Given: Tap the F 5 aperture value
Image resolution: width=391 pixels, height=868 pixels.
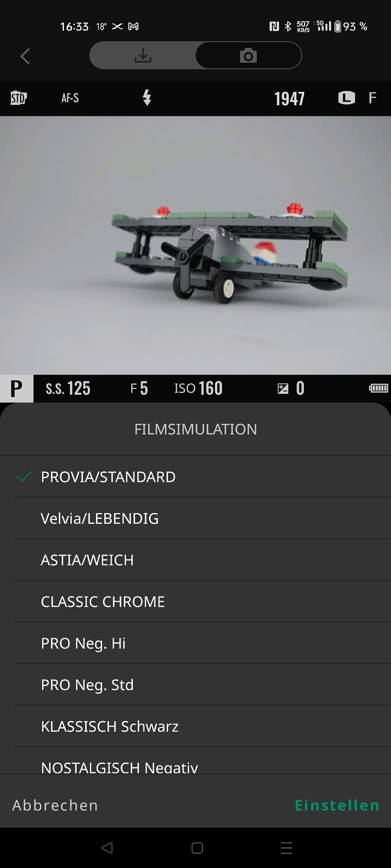Looking at the screenshot, I should click(x=139, y=388).
